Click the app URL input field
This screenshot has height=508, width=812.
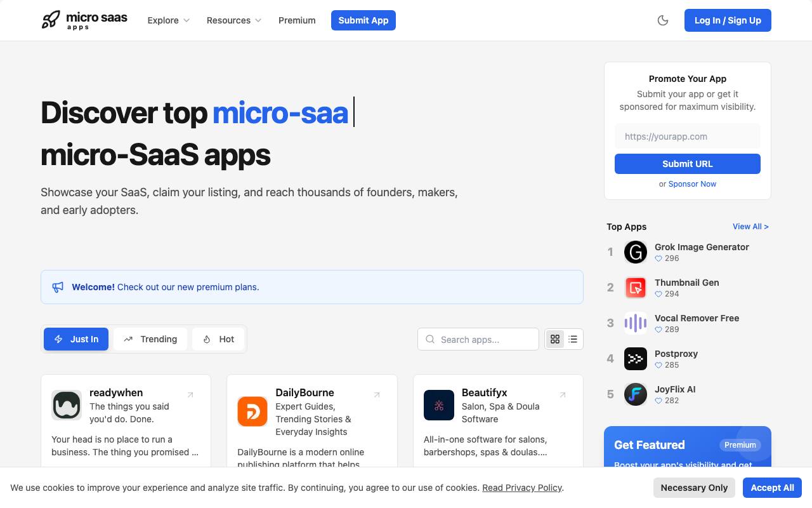[688, 137]
